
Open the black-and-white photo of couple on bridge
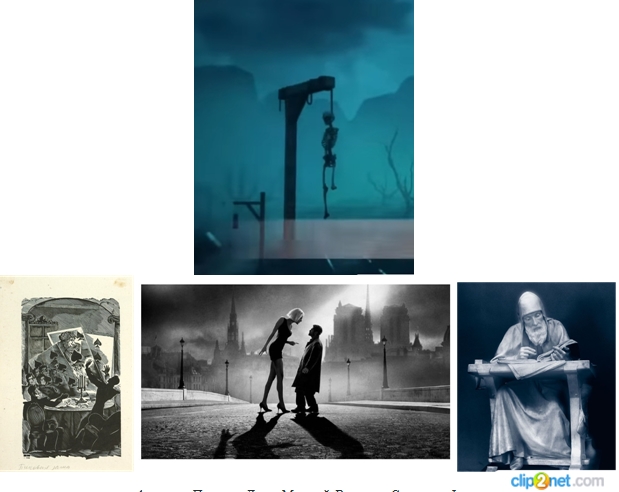tap(295, 371)
